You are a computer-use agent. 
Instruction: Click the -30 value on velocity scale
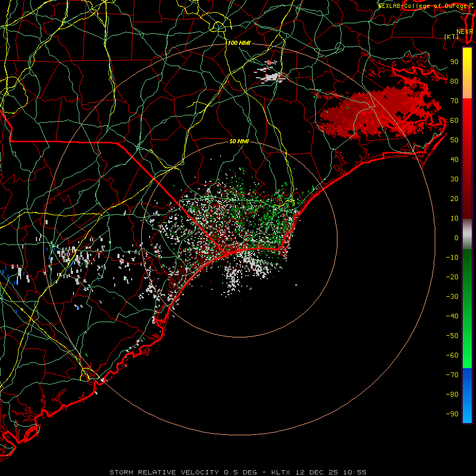(452, 297)
